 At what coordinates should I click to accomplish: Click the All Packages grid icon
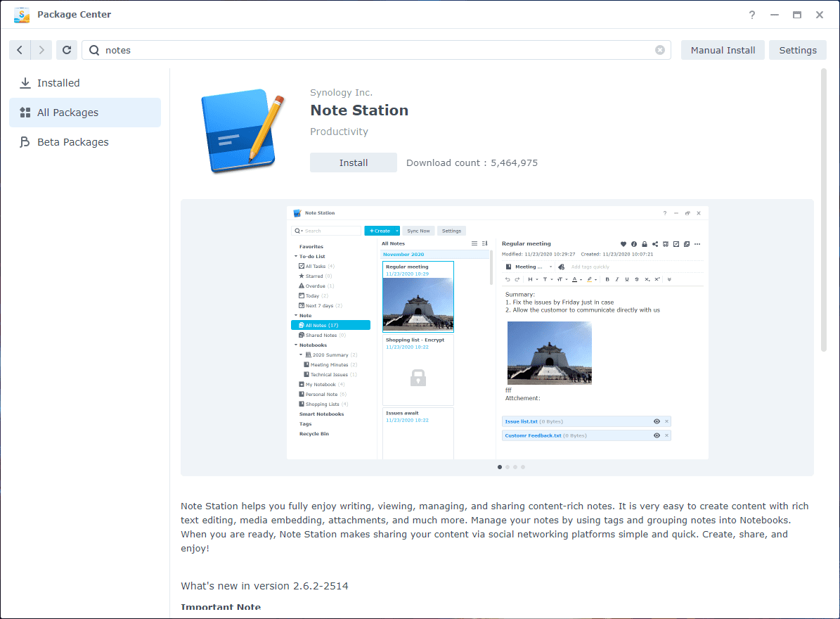click(25, 113)
